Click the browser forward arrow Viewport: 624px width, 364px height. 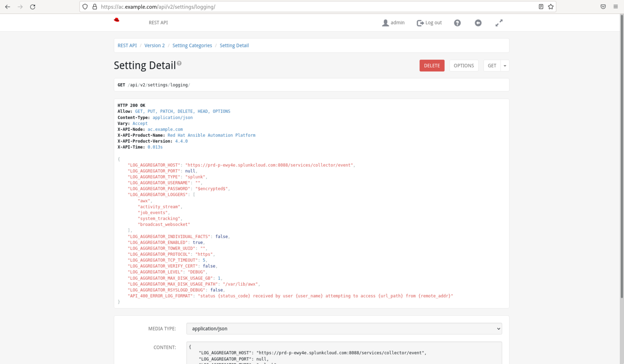pos(20,7)
